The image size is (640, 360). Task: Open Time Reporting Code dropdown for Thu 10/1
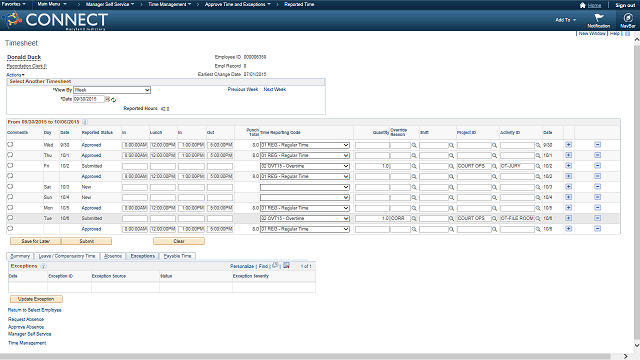click(305, 156)
